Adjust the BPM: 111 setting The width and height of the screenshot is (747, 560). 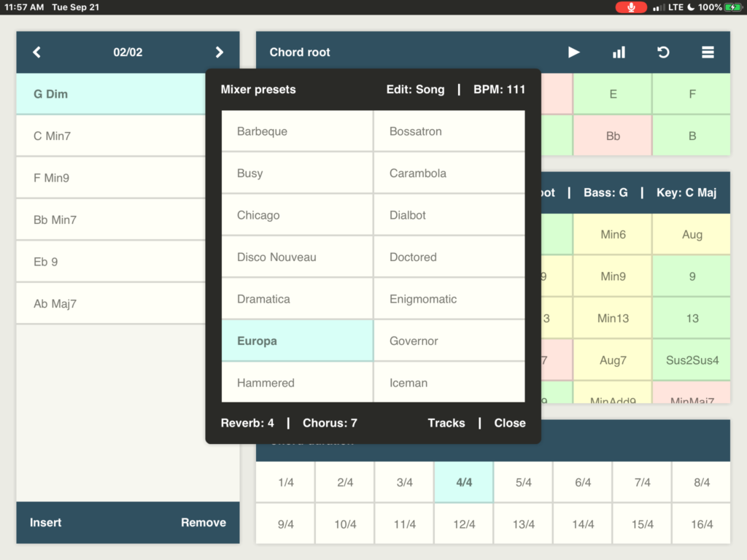499,90
